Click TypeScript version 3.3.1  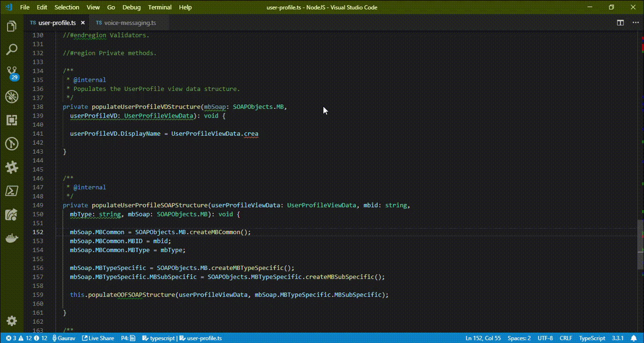click(x=617, y=338)
